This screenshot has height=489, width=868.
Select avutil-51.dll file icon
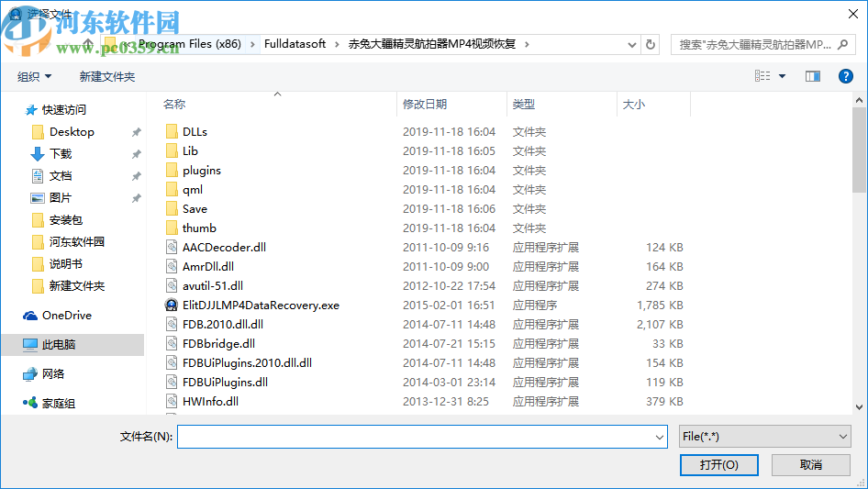(172, 285)
